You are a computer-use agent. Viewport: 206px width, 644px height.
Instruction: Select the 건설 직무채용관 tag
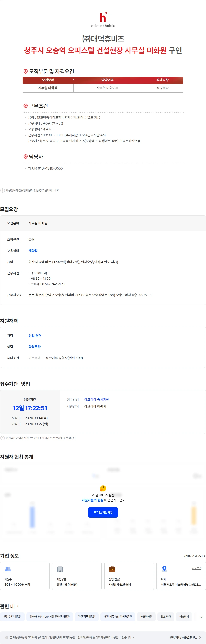87,617
